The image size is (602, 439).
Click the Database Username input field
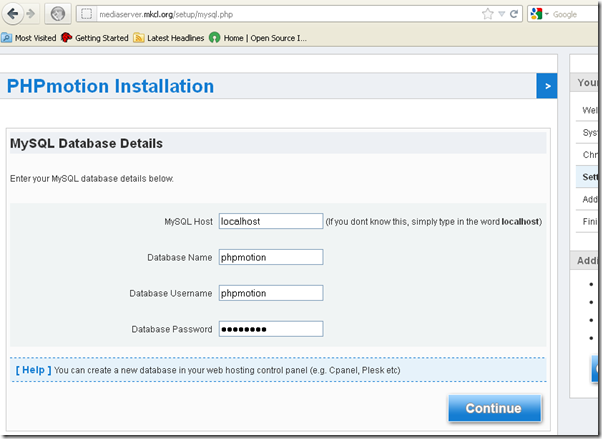tap(271, 293)
